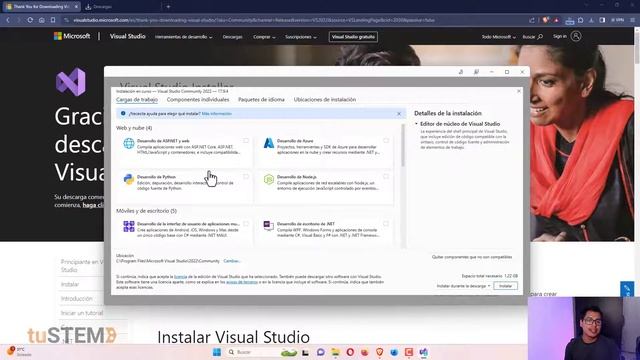The width and height of the screenshot is (640, 360).
Task: Click the 'Cambiar...' location link
Action: click(x=232, y=261)
